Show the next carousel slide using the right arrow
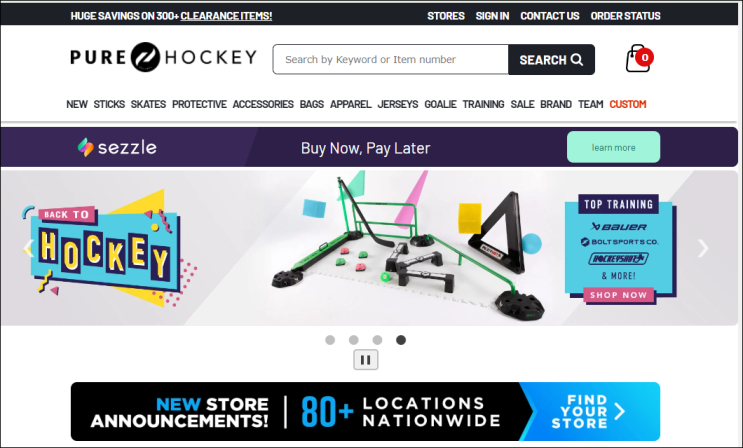The height and width of the screenshot is (448, 743). (x=703, y=248)
